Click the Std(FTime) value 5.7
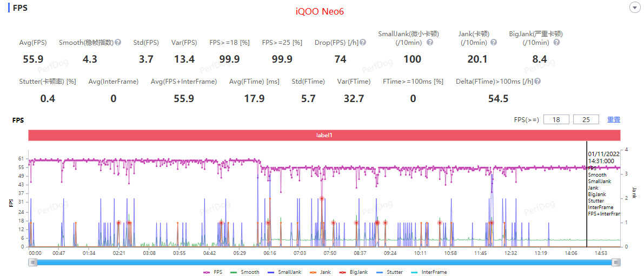This screenshot has width=644, height=276. pyautogui.click(x=308, y=98)
